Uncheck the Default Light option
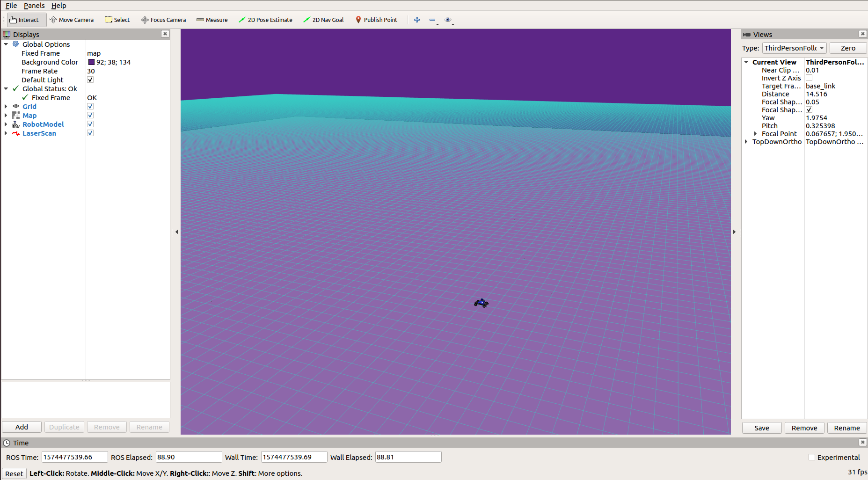Image resolution: width=868 pixels, height=480 pixels. [90, 80]
